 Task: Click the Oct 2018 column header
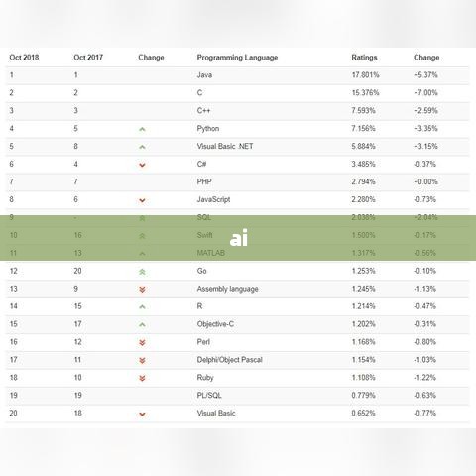(24, 58)
